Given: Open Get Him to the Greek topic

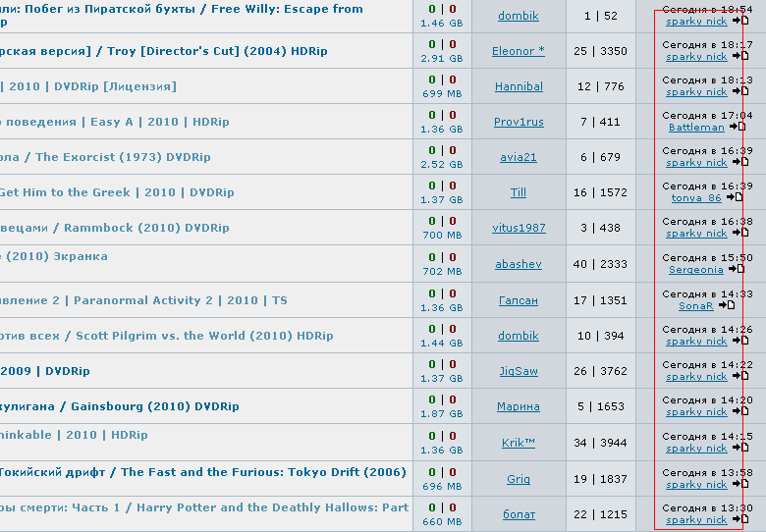Looking at the screenshot, I should (x=117, y=192).
